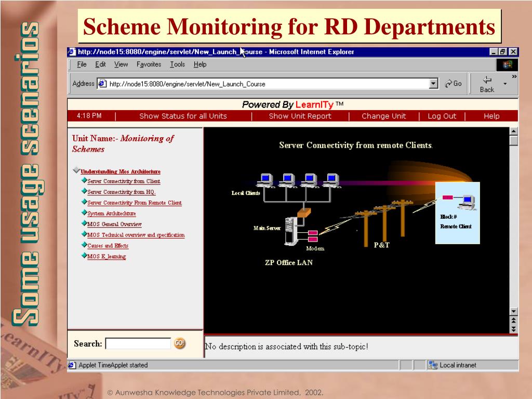Viewport: 532px width, 399px height.
Task: Open System Architechture link
Action: click(x=112, y=214)
